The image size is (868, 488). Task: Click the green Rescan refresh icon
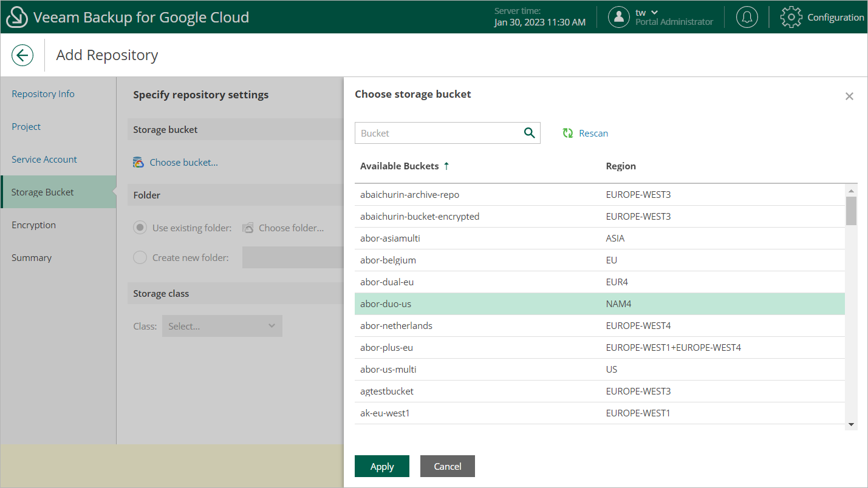tap(568, 134)
